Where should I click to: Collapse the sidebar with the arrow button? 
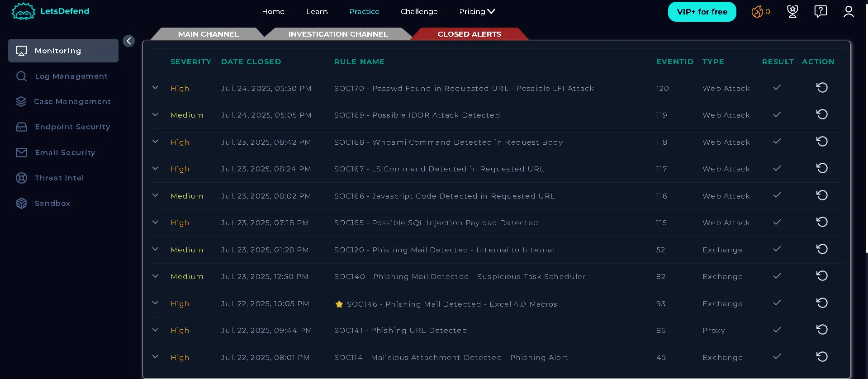[x=128, y=41]
